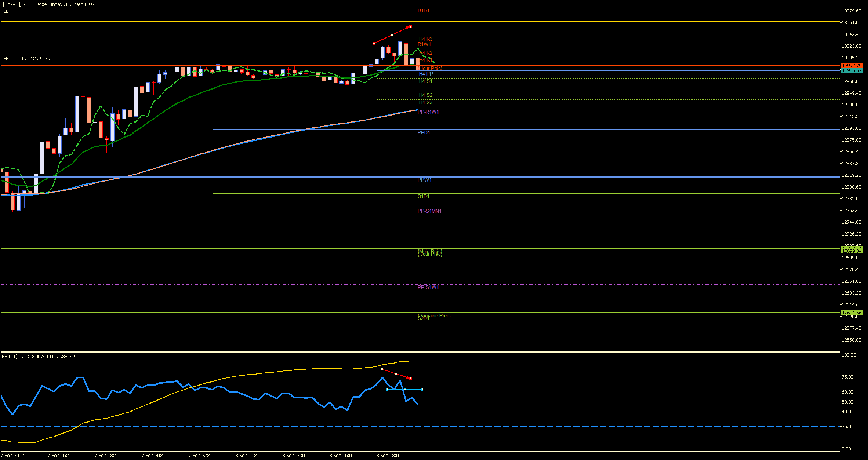Click the H4 S2 support label

[x=425, y=95]
